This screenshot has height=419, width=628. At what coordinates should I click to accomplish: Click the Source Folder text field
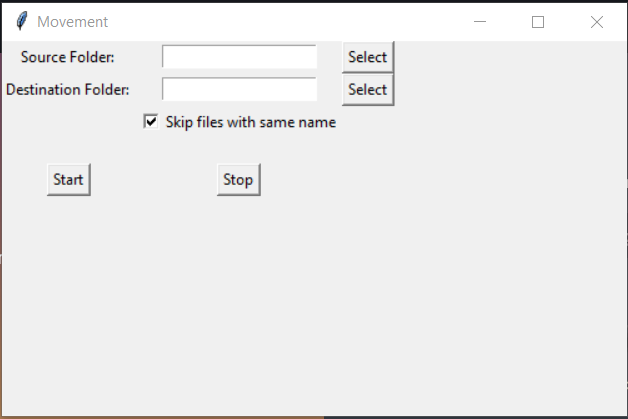(x=239, y=57)
